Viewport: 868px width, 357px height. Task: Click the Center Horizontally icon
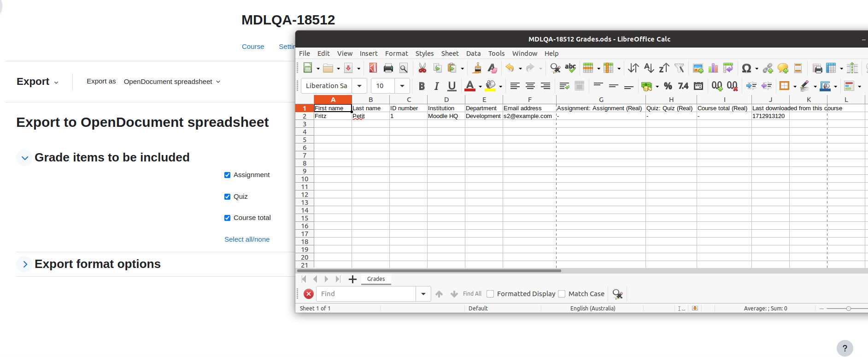point(530,86)
